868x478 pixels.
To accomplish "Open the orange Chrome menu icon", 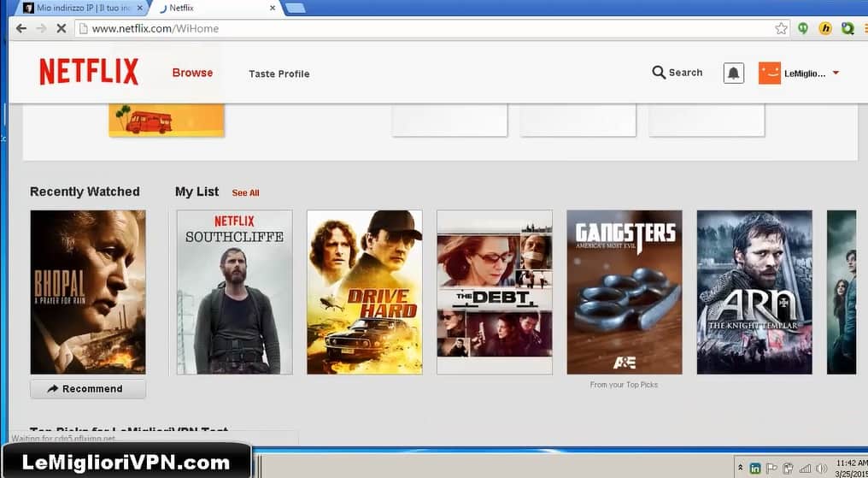I will click(x=865, y=29).
